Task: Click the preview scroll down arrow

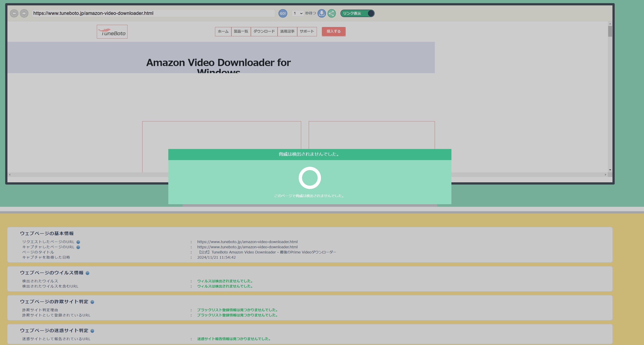Action: [x=610, y=170]
